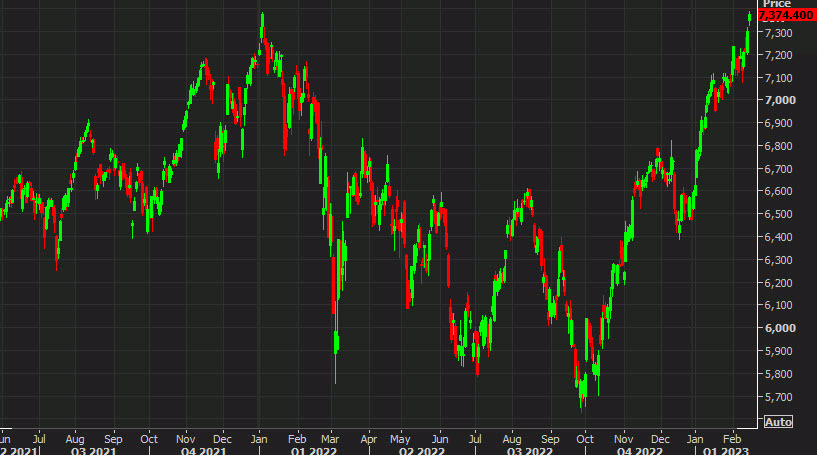Click the 5,800 price axis label

tap(779, 374)
